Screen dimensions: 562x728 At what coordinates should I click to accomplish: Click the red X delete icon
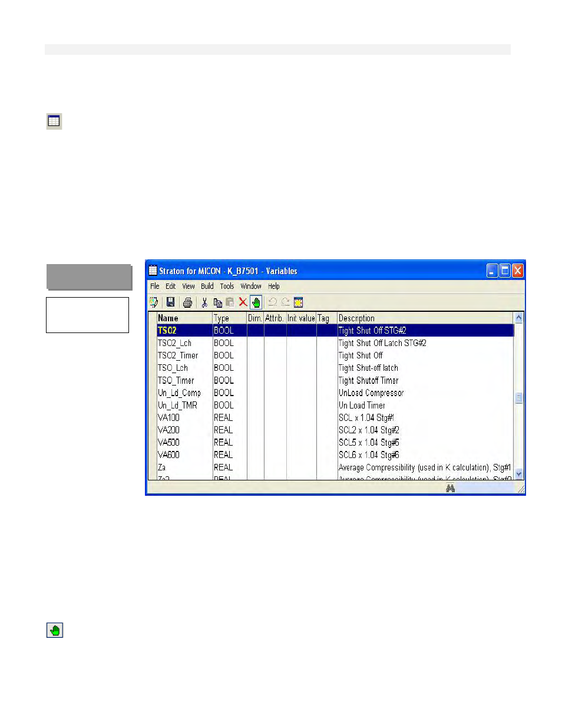243,302
